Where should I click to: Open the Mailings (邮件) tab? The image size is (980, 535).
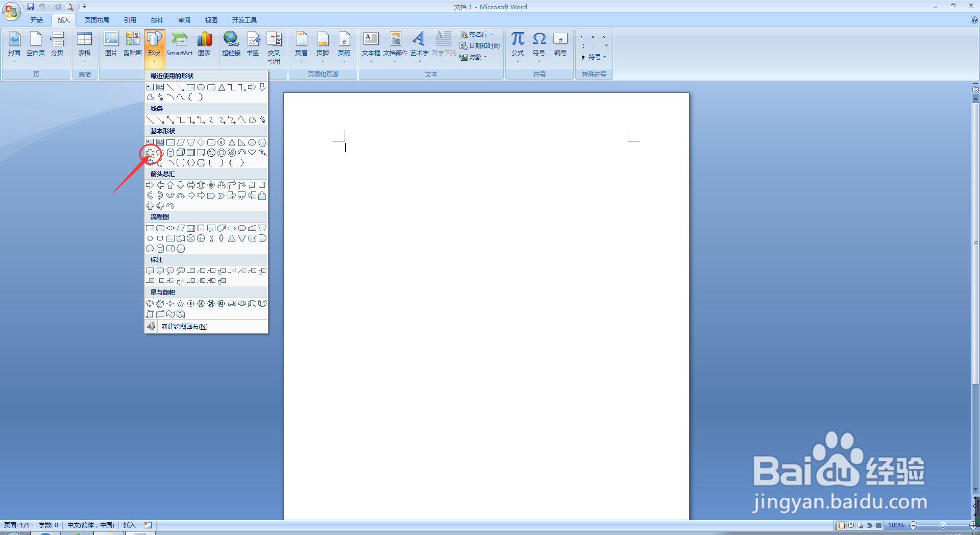(x=157, y=20)
